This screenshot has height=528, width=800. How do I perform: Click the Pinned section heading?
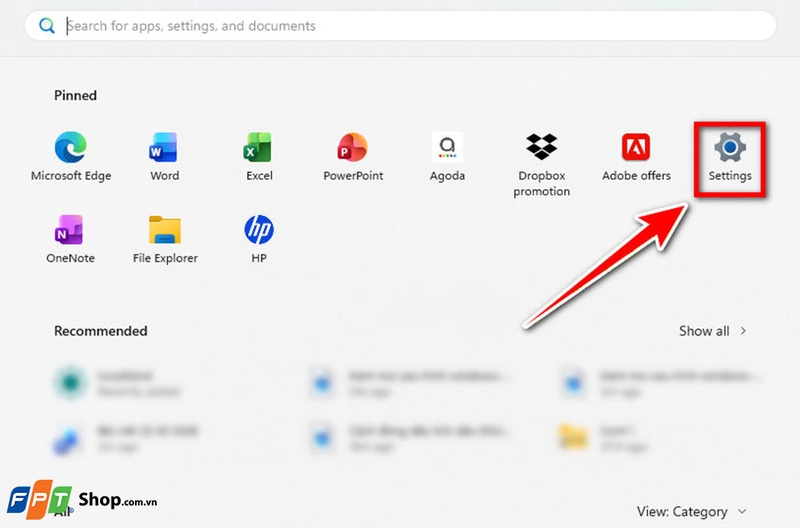pyautogui.click(x=76, y=95)
